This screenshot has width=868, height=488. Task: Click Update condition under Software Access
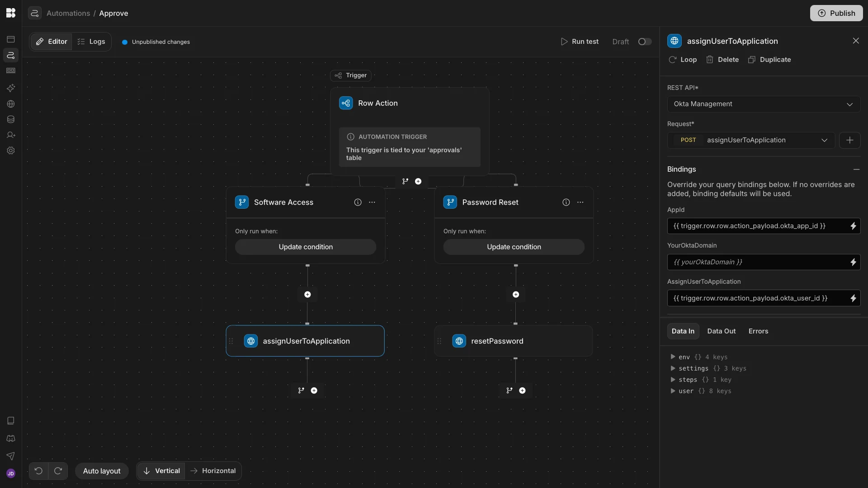(306, 247)
